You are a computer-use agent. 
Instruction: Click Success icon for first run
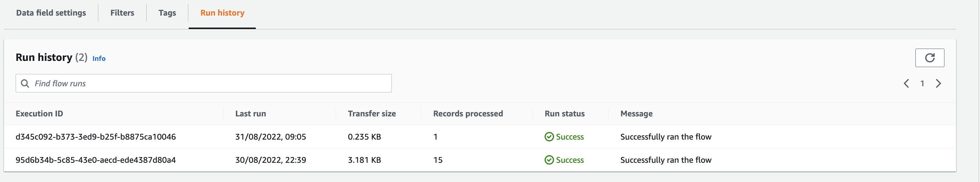(x=549, y=137)
